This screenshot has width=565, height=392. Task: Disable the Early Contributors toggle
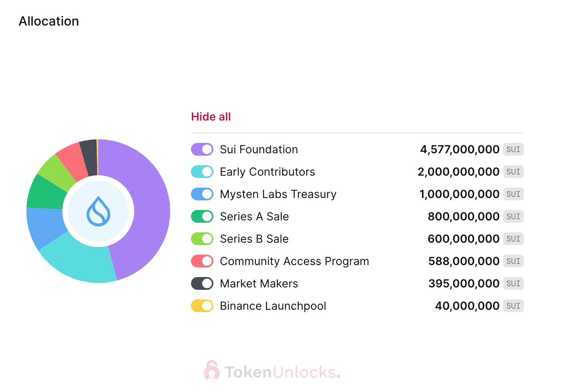coord(202,172)
